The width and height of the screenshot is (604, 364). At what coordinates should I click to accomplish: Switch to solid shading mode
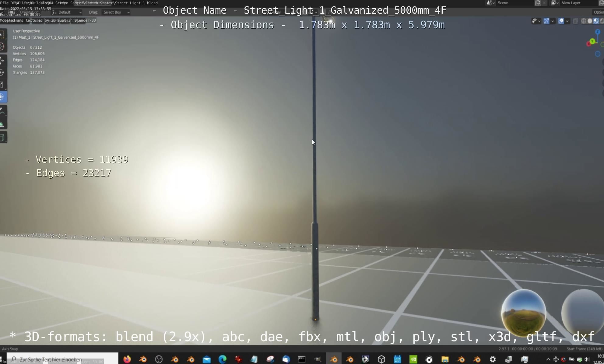590,21
